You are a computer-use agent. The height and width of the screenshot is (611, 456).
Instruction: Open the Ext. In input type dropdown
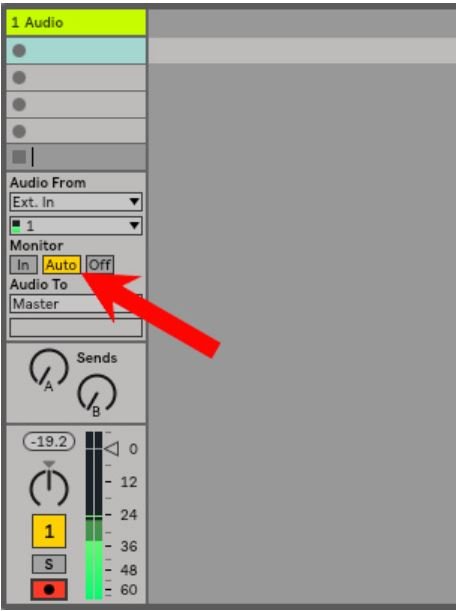pos(76,202)
